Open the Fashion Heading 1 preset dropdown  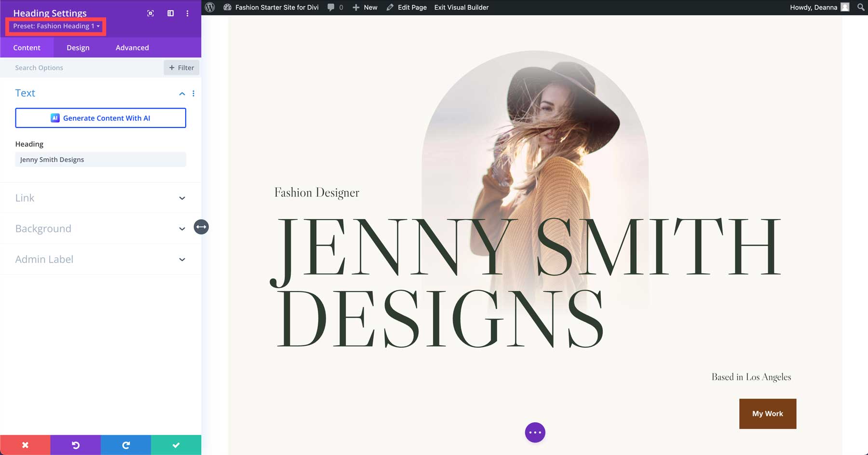pos(55,26)
